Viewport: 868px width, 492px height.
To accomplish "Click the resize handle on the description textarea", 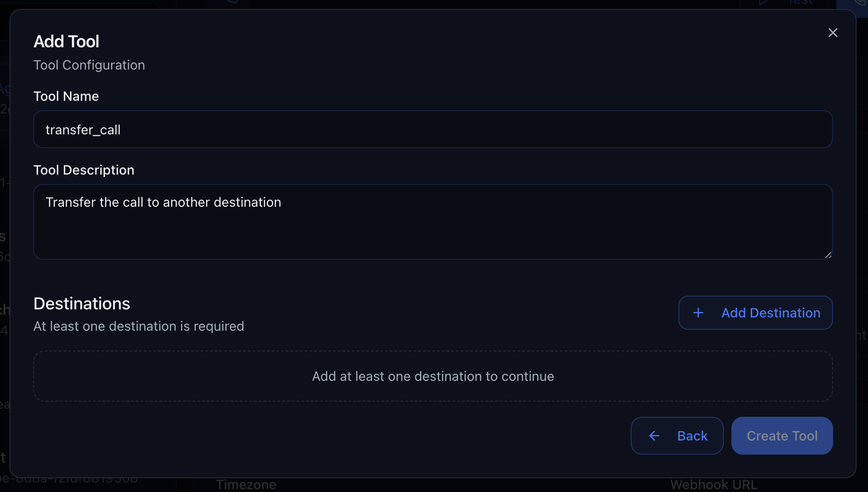I will coord(828,255).
